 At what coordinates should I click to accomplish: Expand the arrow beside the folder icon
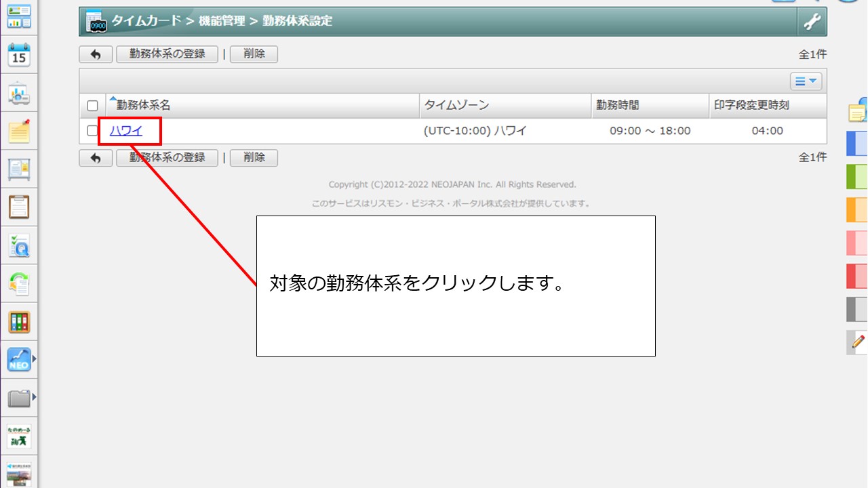click(35, 397)
